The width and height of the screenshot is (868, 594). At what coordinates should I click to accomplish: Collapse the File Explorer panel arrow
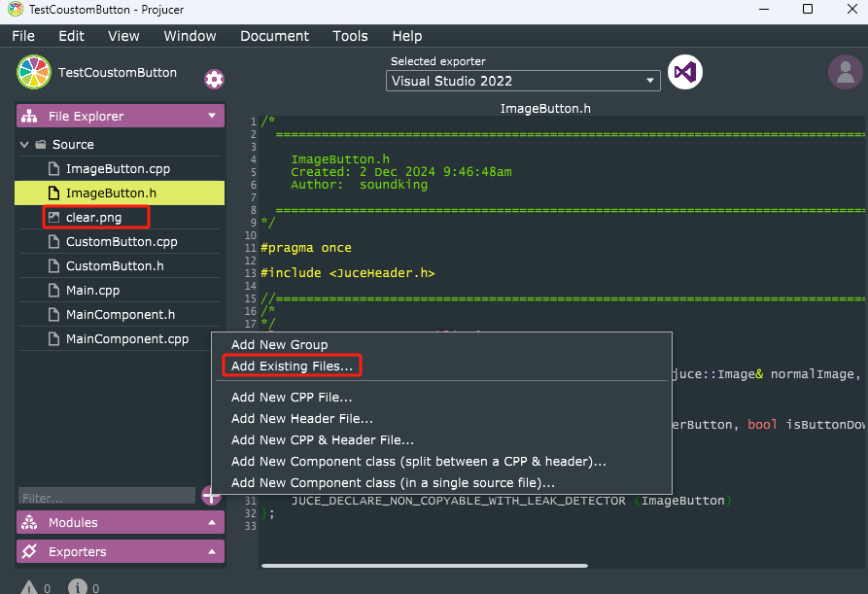[212, 116]
